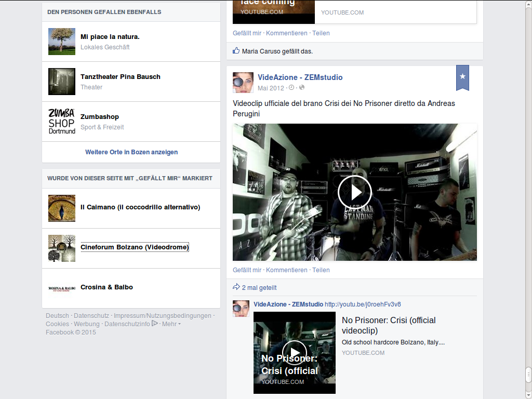
Task: Click the Zumbashop logo
Action: tap(62, 122)
